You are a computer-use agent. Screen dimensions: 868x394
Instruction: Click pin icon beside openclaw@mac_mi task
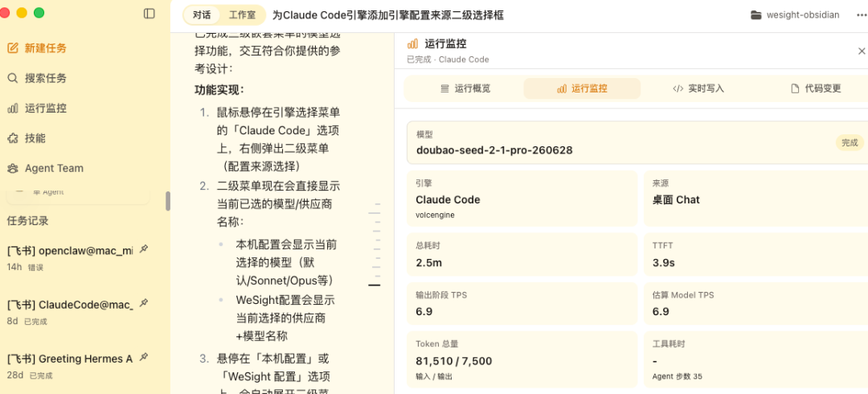144,248
